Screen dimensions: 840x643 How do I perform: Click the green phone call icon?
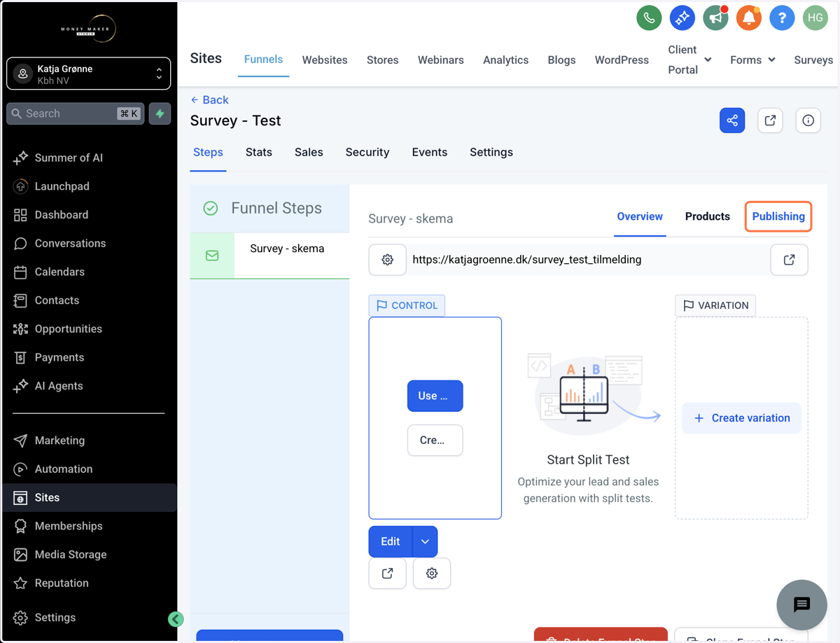pos(649,18)
